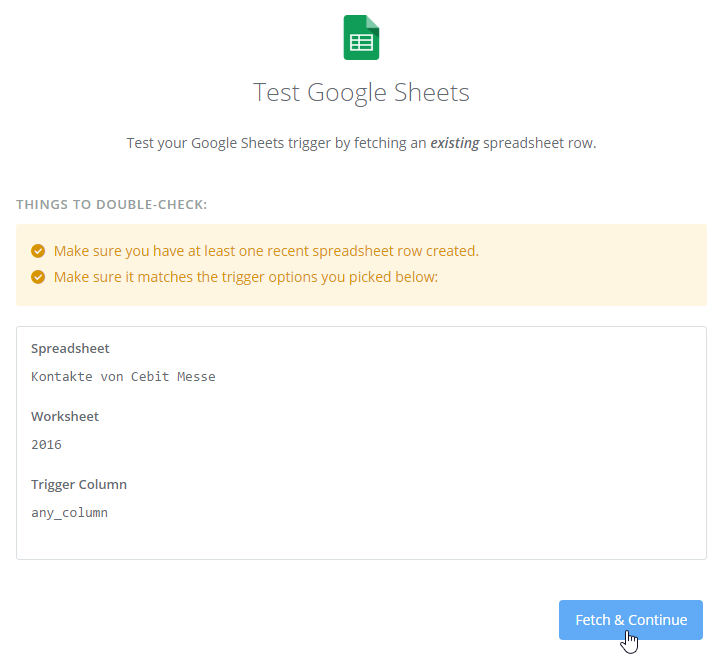Click the 'Worksheet' label
Viewport: 718px width, 668px height.
click(65, 416)
